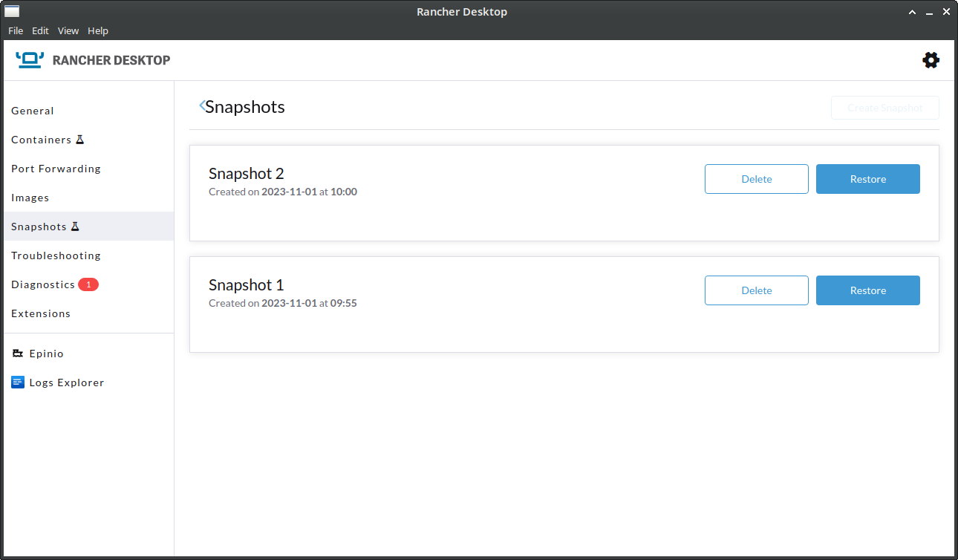Open the Help menu
The width and height of the screenshot is (958, 560).
(98, 30)
